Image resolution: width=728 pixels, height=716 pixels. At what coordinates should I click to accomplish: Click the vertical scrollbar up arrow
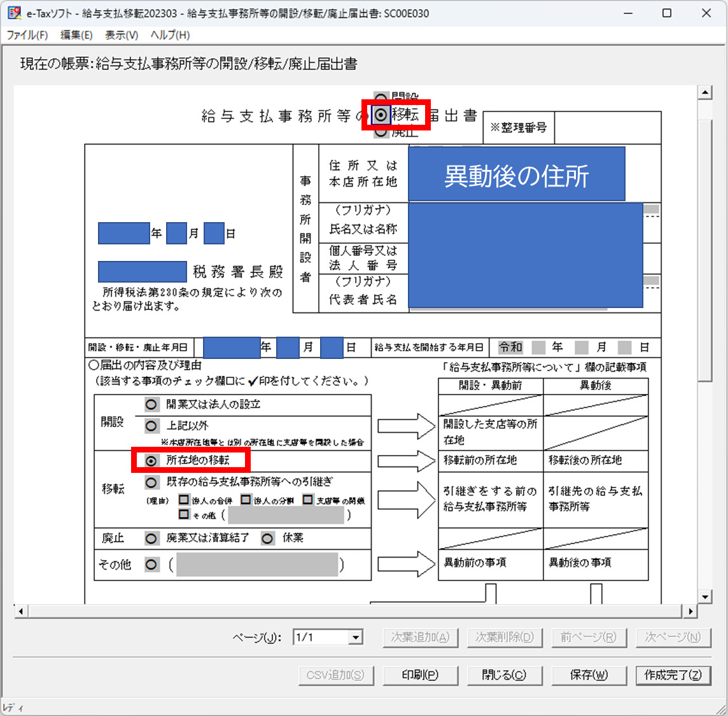(x=705, y=92)
